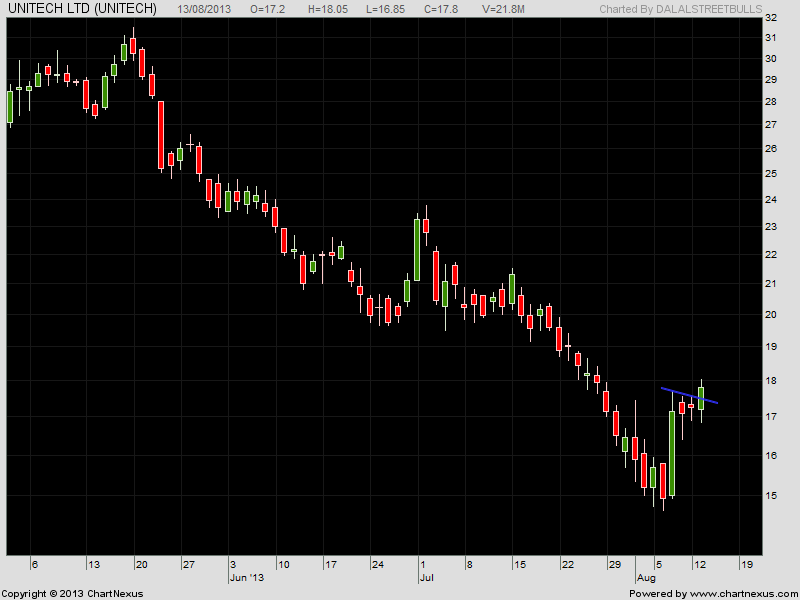This screenshot has width=800, height=600.
Task: Click price axis label 15
Action: (x=771, y=496)
